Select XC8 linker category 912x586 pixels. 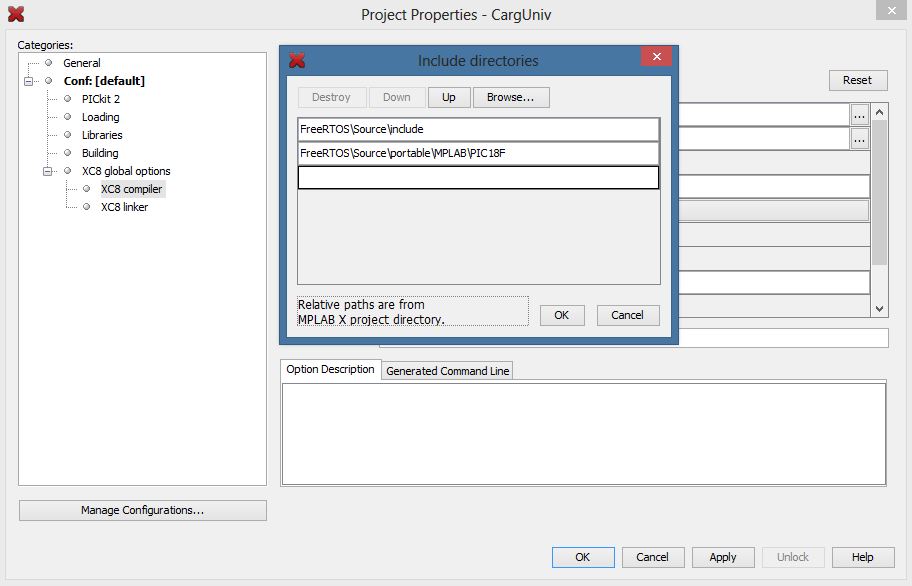click(124, 207)
